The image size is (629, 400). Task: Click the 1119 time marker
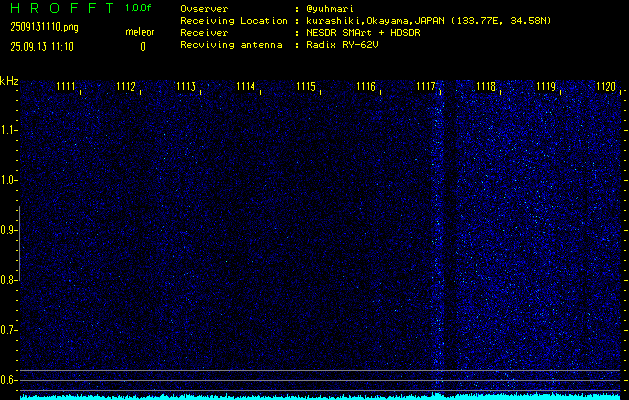tap(546, 86)
